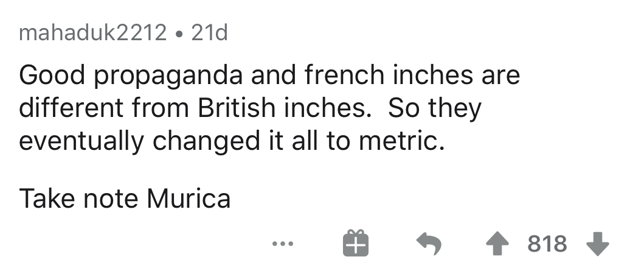Click the 21d comment timestamp
Image resolution: width=644 pixels, height=265 pixels.
[209, 33]
